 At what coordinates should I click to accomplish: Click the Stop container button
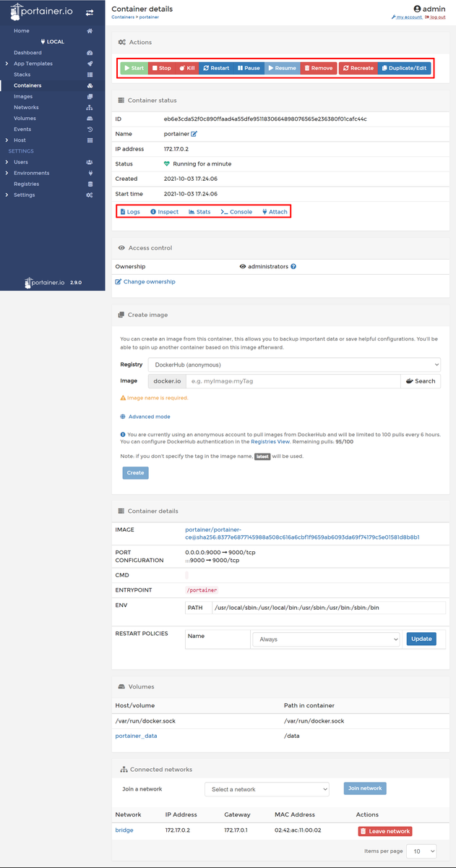pyautogui.click(x=160, y=68)
